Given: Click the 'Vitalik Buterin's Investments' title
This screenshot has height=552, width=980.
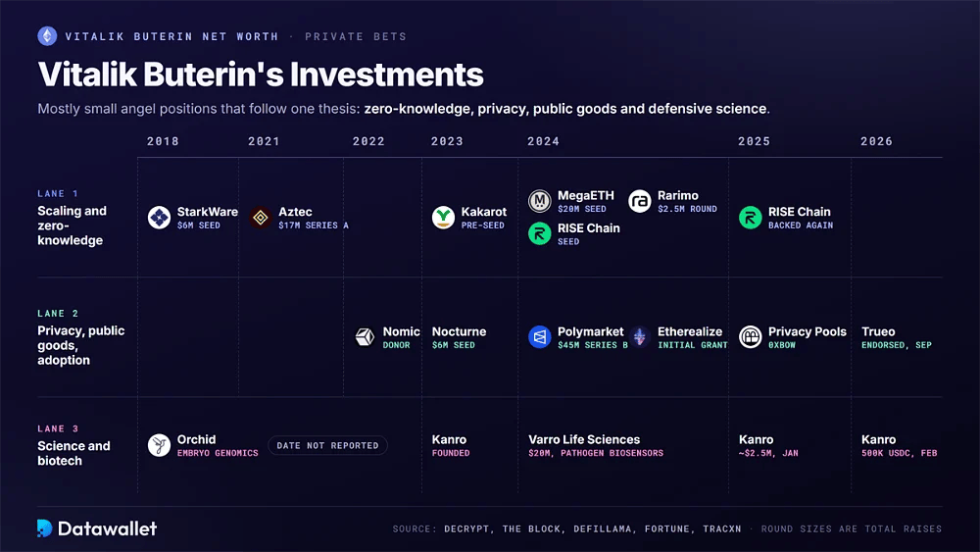Looking at the screenshot, I should pos(261,75).
